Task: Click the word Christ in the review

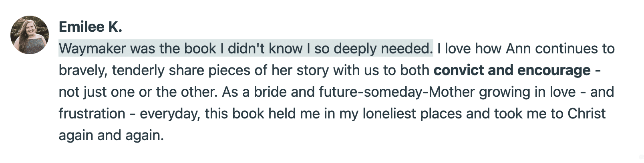Action: coord(586,114)
